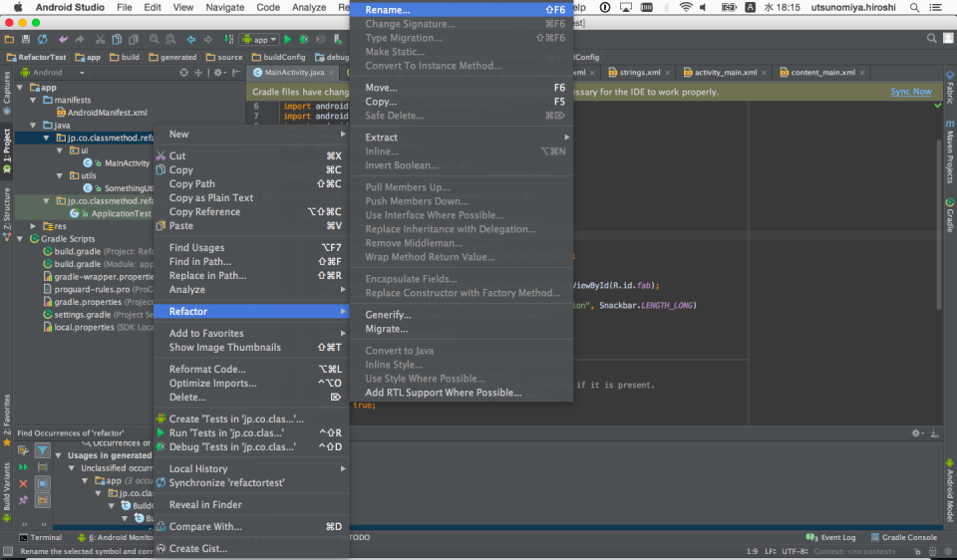
Task: Click the Debug app bug icon
Action: coord(304,39)
